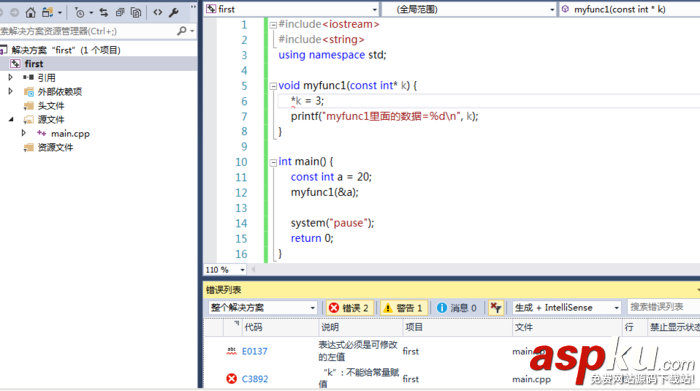Click the forward navigation arrow icon
Image resolution: width=700 pixels, height=391 pixels.
[x=14, y=12]
